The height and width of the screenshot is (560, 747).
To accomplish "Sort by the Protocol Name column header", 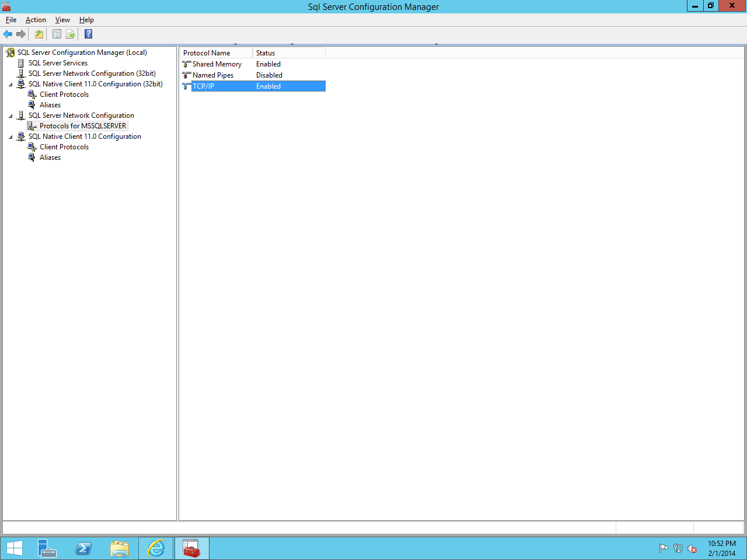I will [x=216, y=53].
